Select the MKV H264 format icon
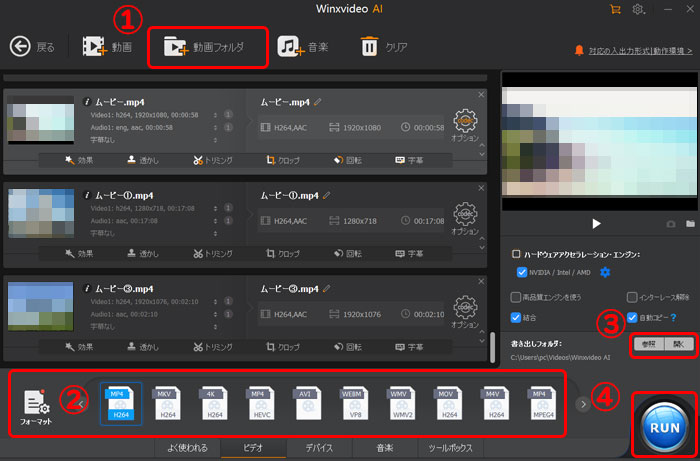This screenshot has height=461, width=700. (167, 404)
